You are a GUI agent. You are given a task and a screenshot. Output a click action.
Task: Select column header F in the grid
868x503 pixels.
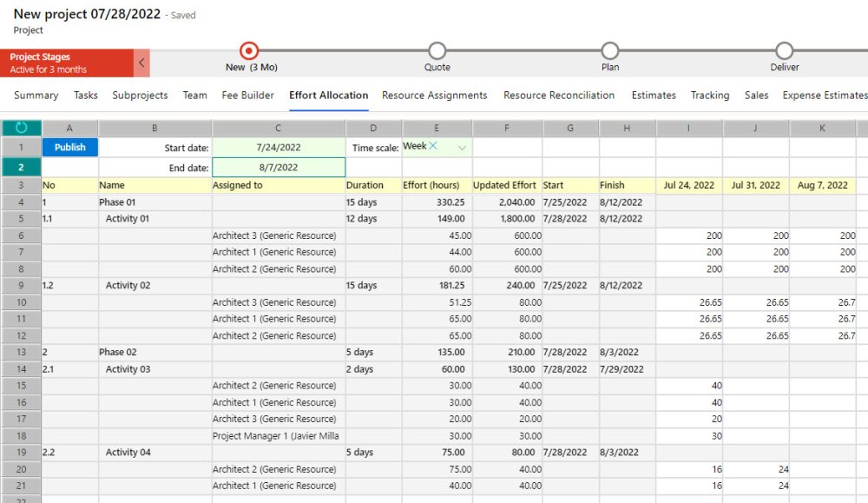(x=505, y=129)
